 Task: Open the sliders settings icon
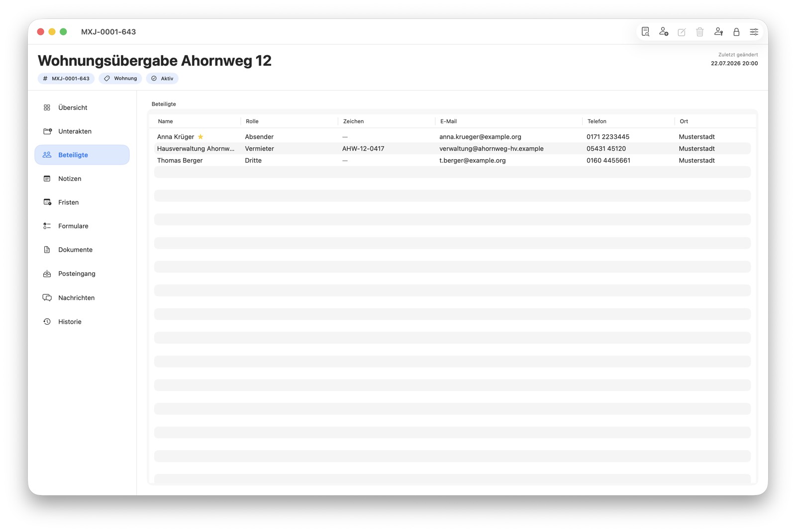point(754,32)
